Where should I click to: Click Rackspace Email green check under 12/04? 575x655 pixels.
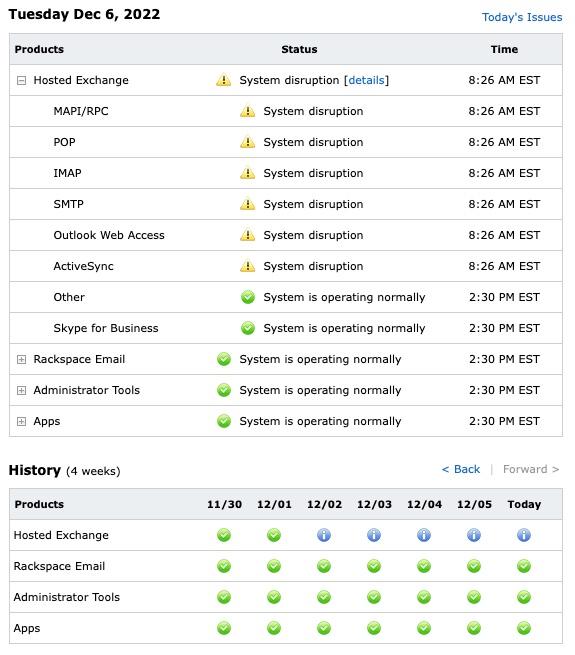pos(424,566)
